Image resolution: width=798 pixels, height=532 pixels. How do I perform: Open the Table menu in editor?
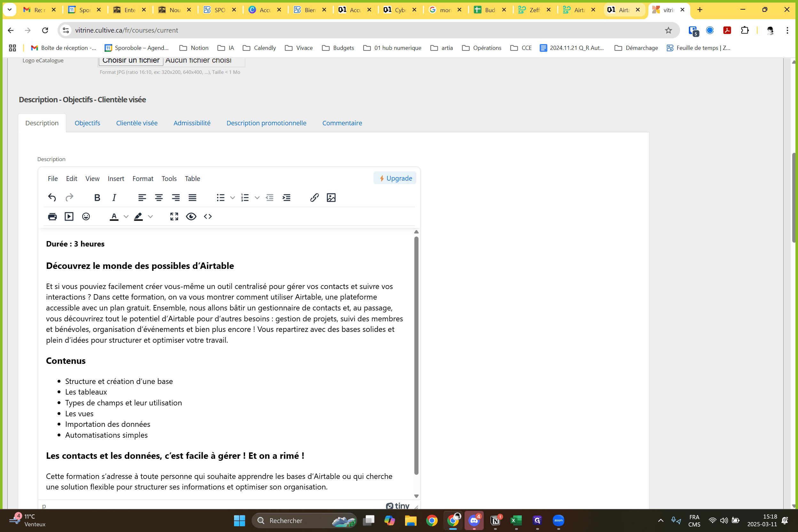[x=192, y=178]
